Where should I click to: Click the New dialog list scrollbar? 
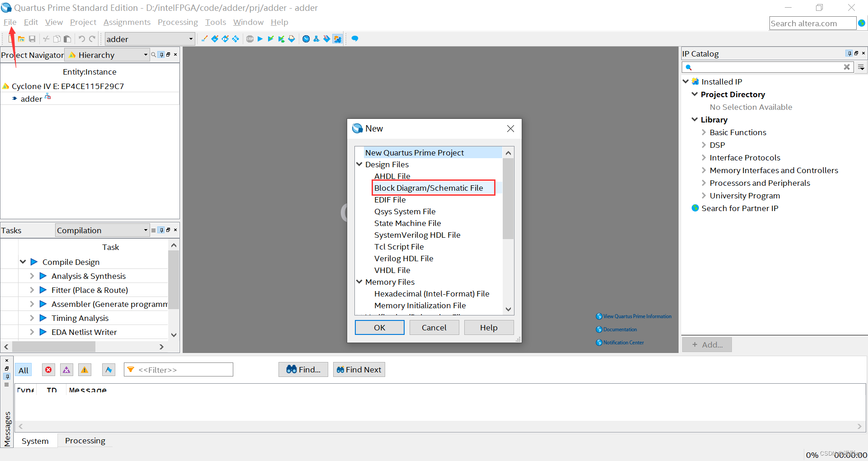point(508,198)
